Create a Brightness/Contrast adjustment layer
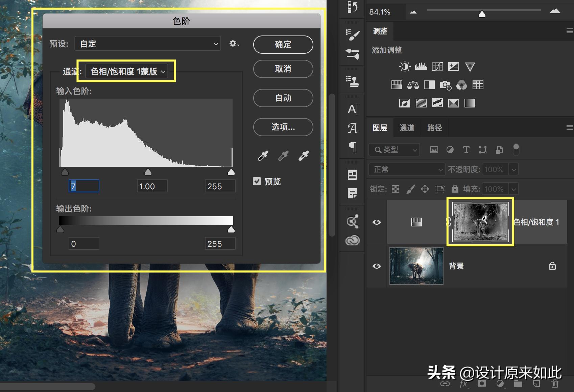Viewport: 574px width, 392px height. pos(404,66)
